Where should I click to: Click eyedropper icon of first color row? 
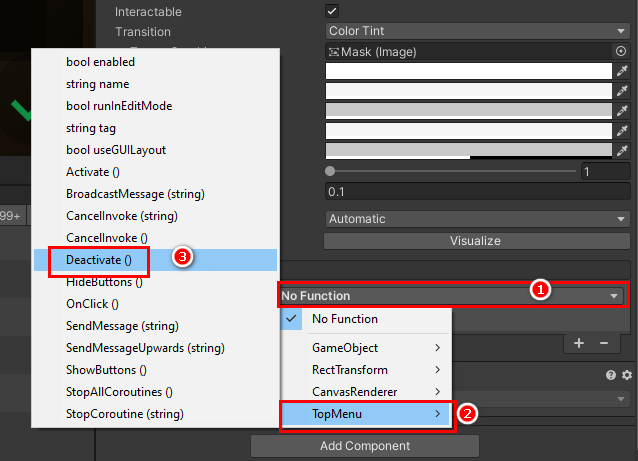[622, 71]
